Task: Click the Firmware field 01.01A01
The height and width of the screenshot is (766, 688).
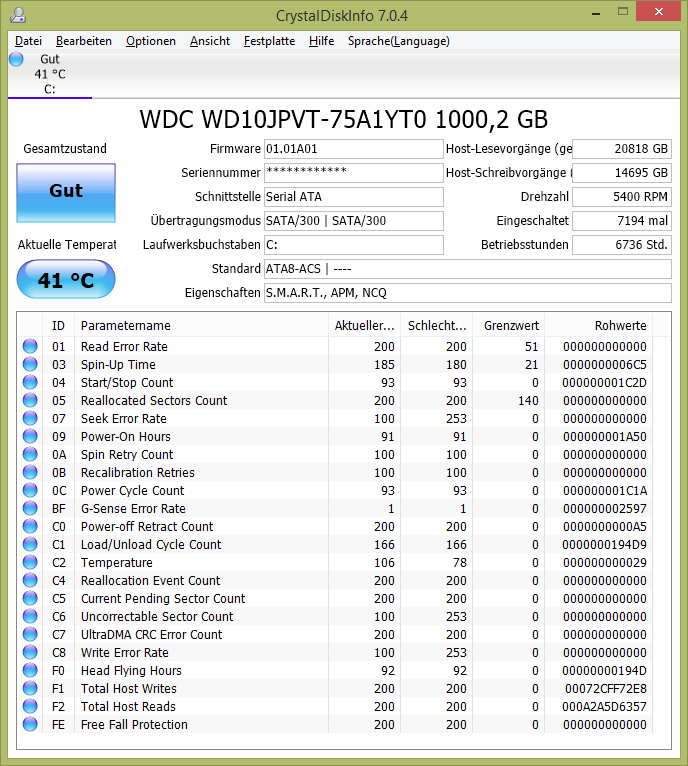Action: (353, 149)
